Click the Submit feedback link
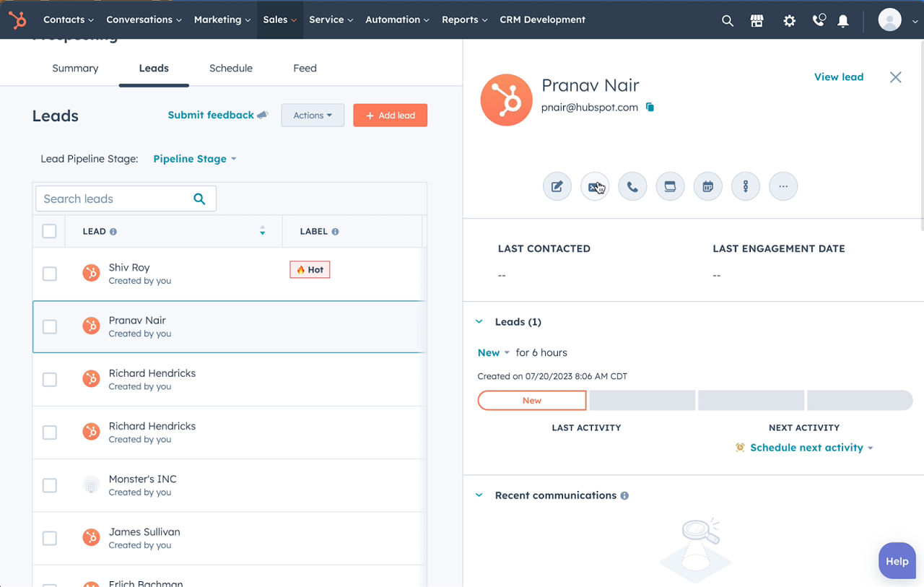Image resolution: width=924 pixels, height=587 pixels. pyautogui.click(x=218, y=115)
